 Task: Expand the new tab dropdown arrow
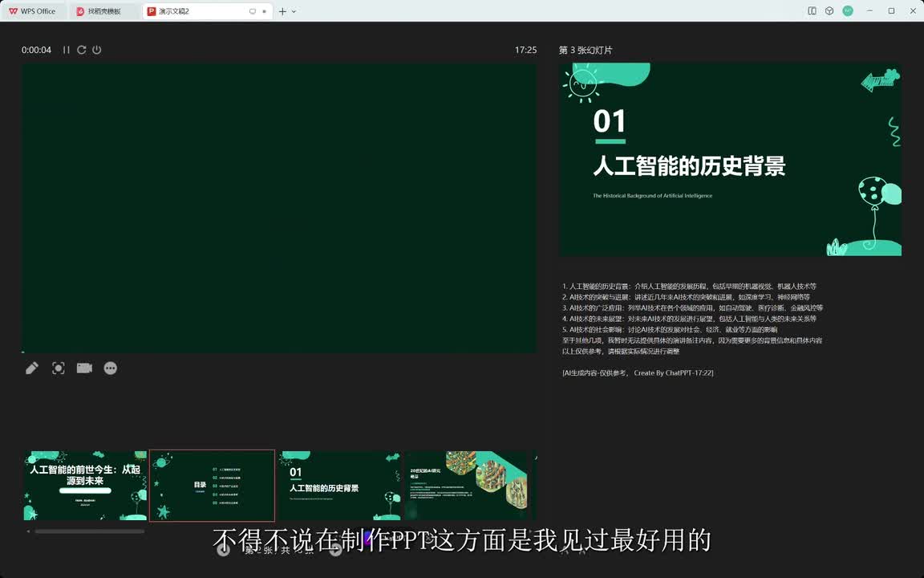coord(294,11)
